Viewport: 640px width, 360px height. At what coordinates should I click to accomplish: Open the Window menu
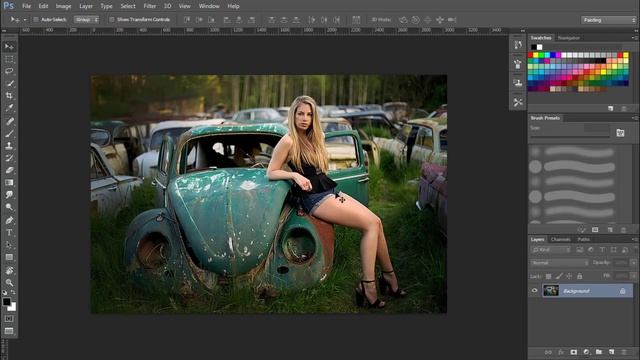(x=209, y=6)
